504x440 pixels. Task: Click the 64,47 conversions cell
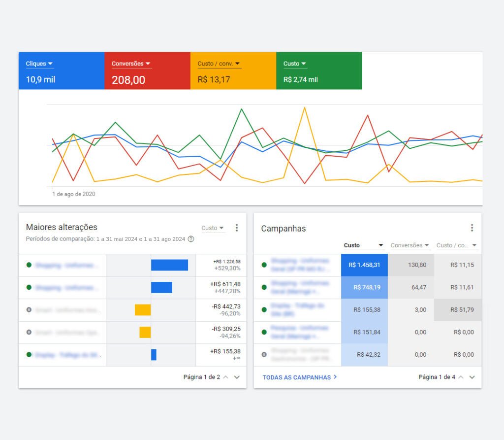click(411, 287)
